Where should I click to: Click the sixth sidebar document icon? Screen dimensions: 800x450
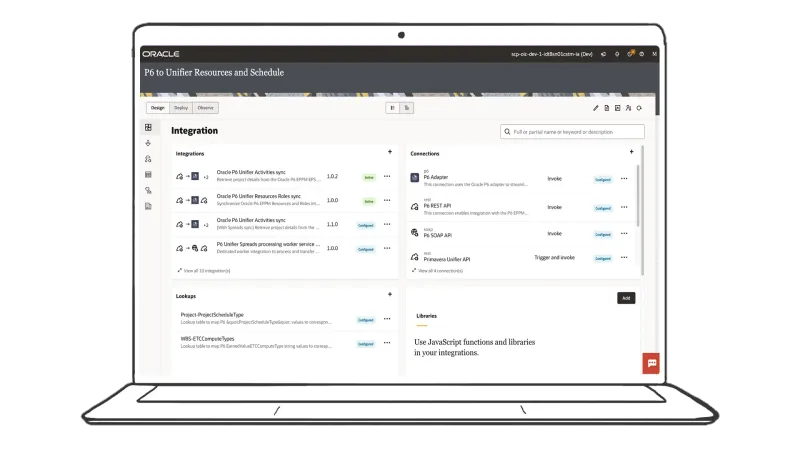(x=148, y=206)
